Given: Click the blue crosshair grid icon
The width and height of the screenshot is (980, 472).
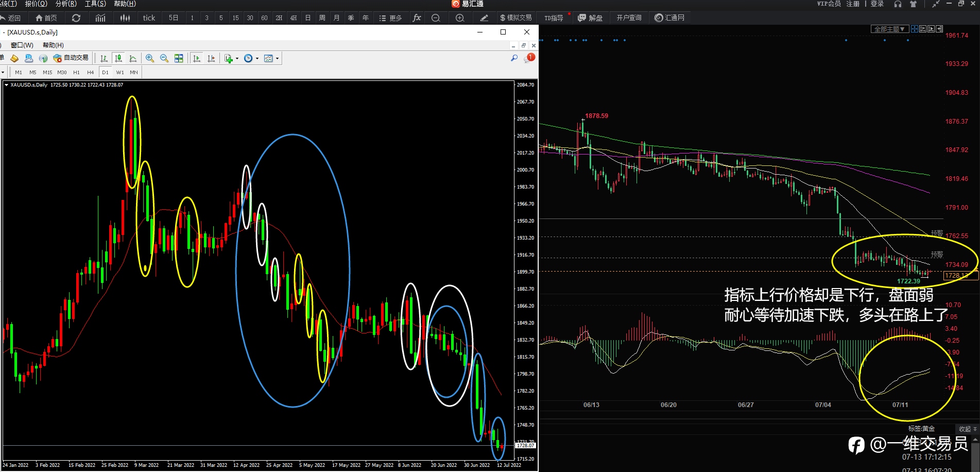Looking at the screenshot, I should pos(915,29).
